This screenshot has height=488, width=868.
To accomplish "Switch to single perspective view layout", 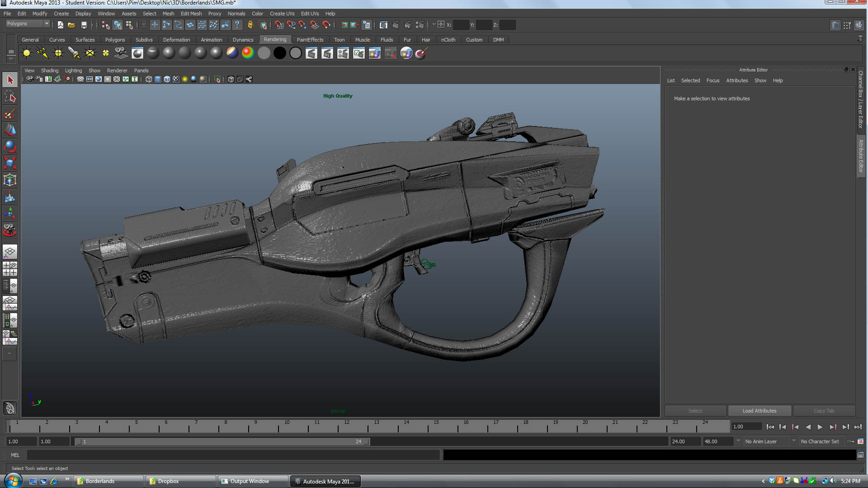I will (10, 252).
